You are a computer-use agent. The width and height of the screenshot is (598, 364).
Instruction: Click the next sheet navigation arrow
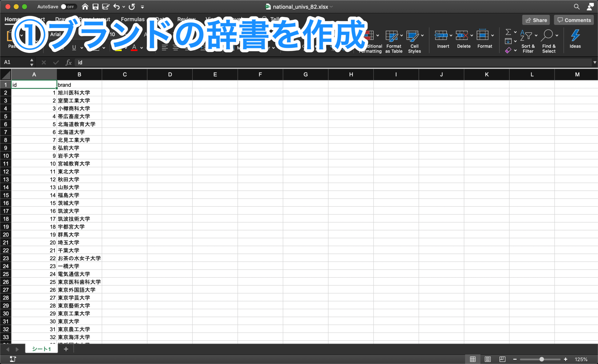(x=17, y=349)
